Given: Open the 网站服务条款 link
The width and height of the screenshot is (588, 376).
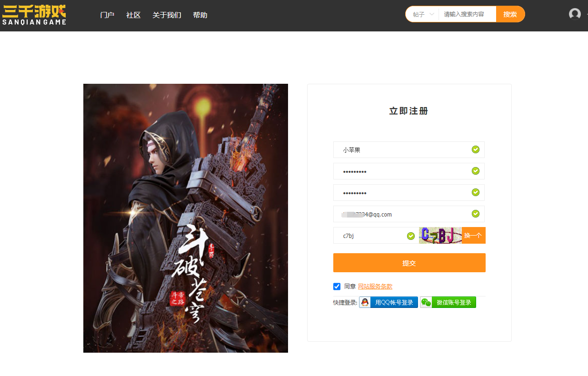Looking at the screenshot, I should (375, 287).
